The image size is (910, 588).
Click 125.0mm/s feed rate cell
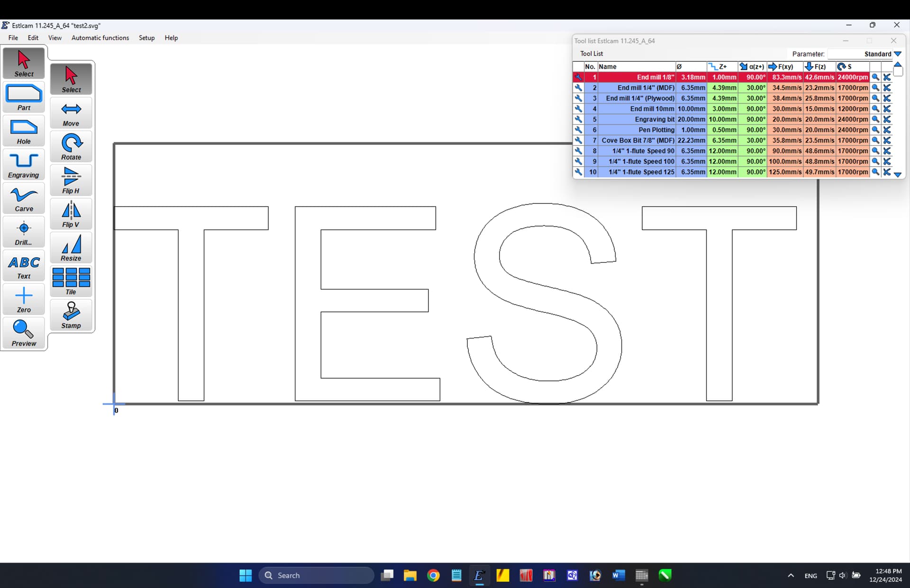[x=785, y=172]
